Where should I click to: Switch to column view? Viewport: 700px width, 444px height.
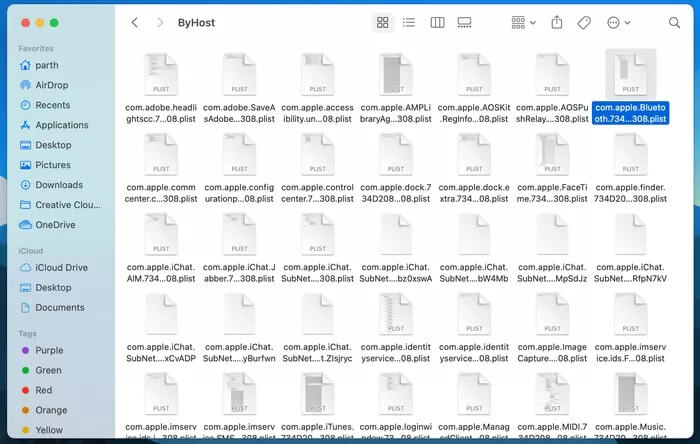tap(437, 22)
